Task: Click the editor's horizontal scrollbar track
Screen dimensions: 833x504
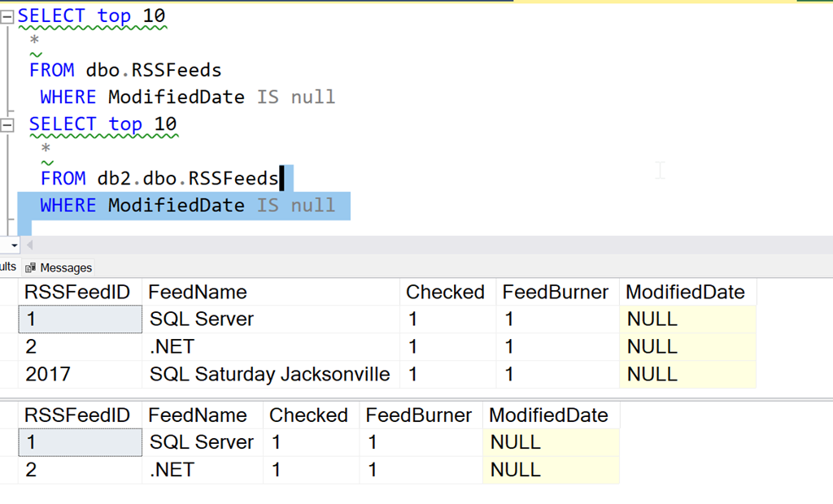Action: click(407, 245)
